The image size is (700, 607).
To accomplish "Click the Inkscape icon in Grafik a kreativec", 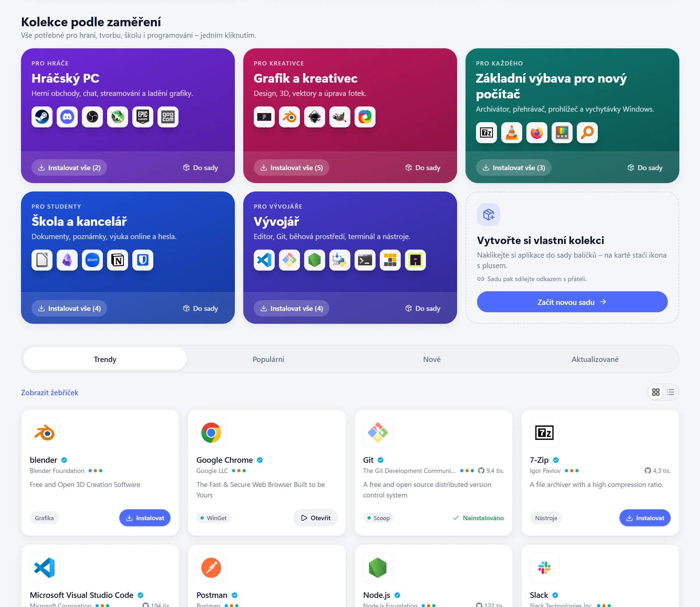I will tap(315, 117).
